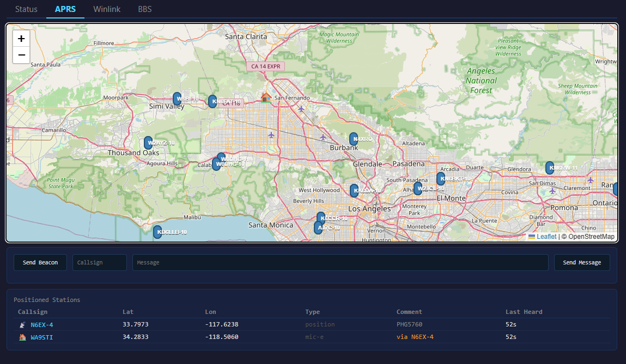Open the N6EX-4 callsign link
This screenshot has height=364, width=626.
click(42, 324)
